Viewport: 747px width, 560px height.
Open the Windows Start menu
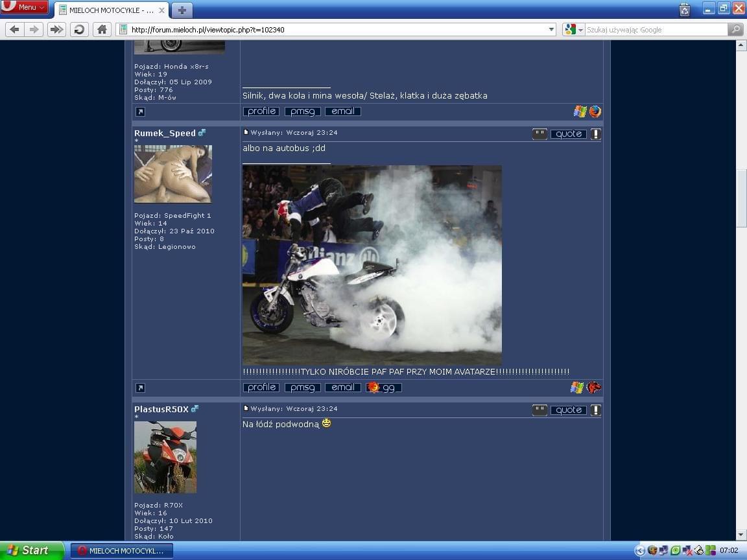(x=30, y=550)
